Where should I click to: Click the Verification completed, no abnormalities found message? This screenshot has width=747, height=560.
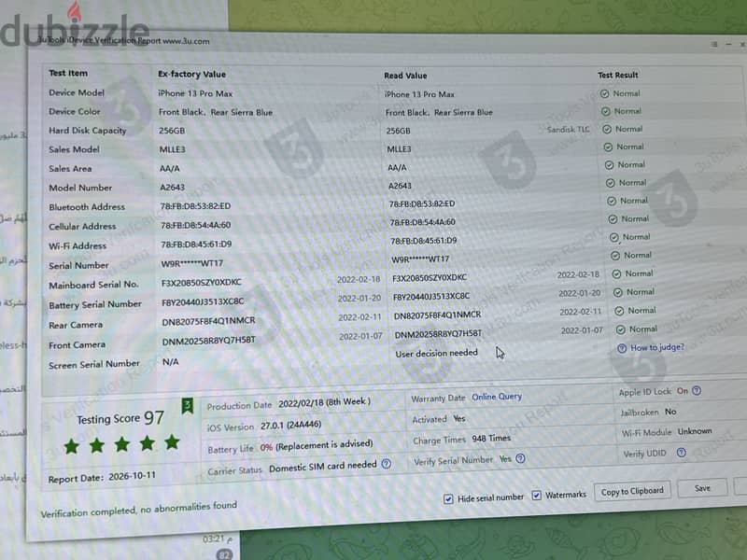click(138, 510)
